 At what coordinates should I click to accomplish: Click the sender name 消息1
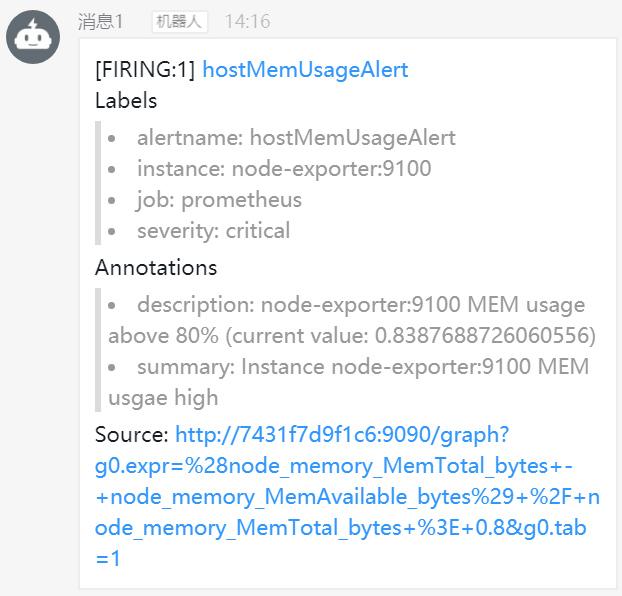point(101,21)
